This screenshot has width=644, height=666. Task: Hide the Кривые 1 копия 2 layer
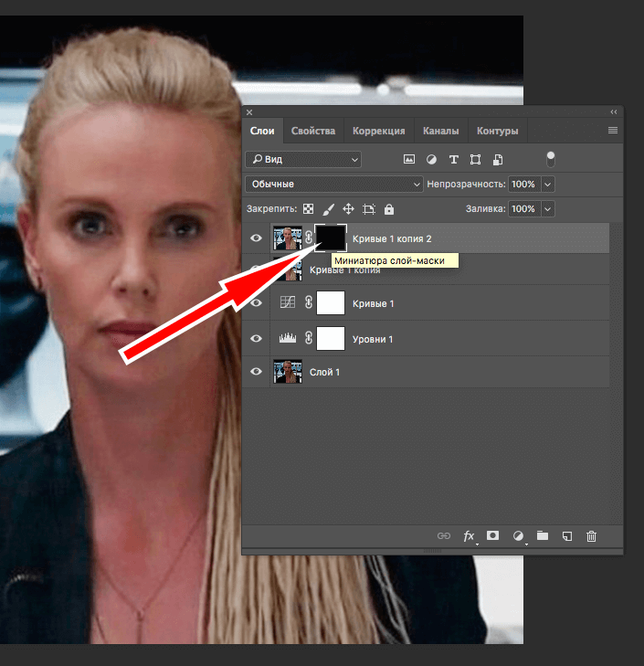click(257, 238)
